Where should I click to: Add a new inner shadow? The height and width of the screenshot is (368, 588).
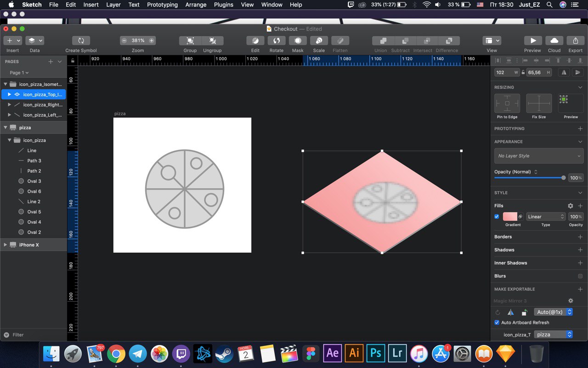pos(580,263)
